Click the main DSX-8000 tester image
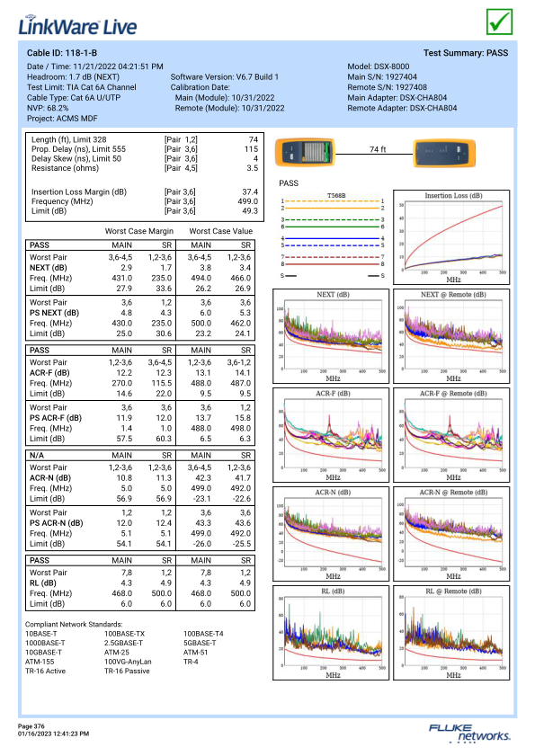 305,152
